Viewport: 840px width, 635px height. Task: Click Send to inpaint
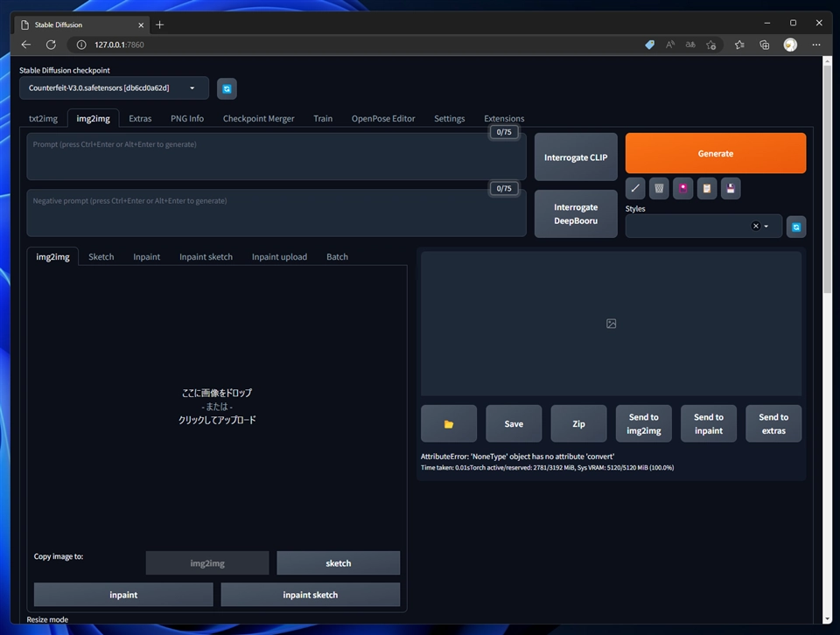pyautogui.click(x=709, y=424)
